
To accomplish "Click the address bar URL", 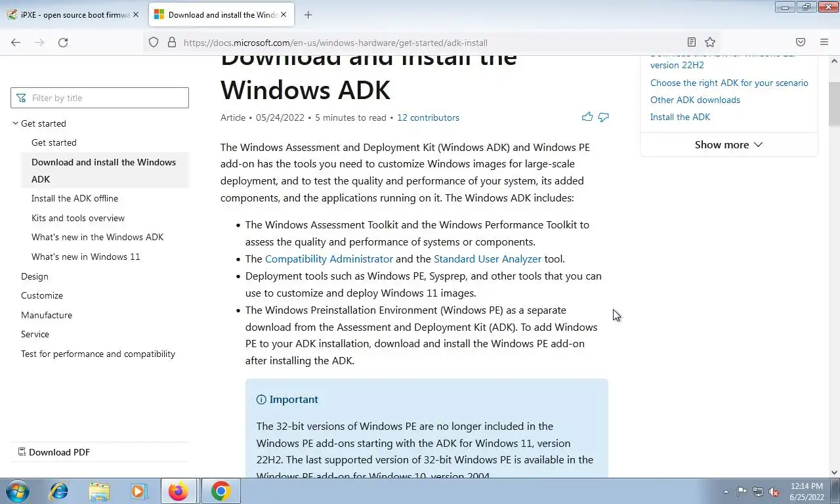I will [x=335, y=43].
